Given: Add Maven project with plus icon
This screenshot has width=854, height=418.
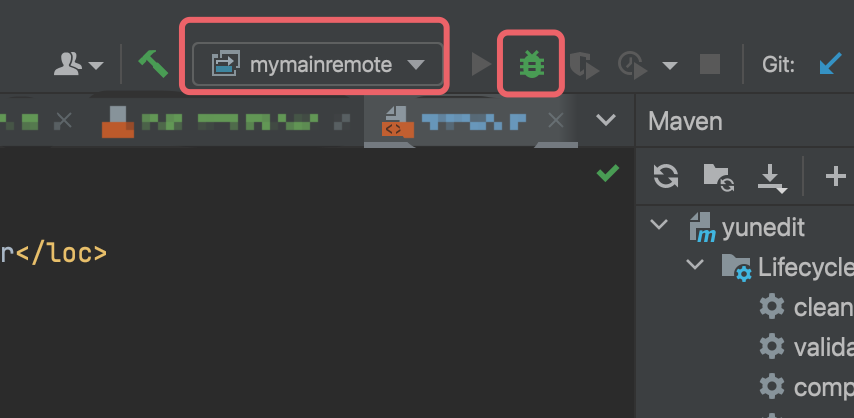Looking at the screenshot, I should point(835,177).
